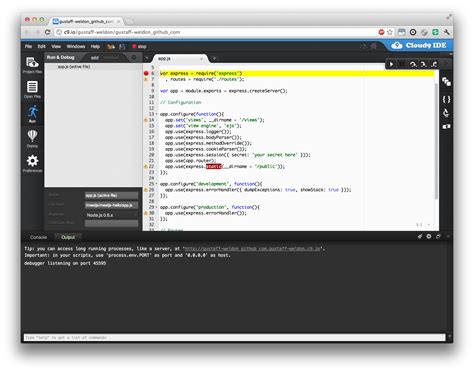Click the editor vertical scrollbar
474x372 pixels.
pos(436,142)
